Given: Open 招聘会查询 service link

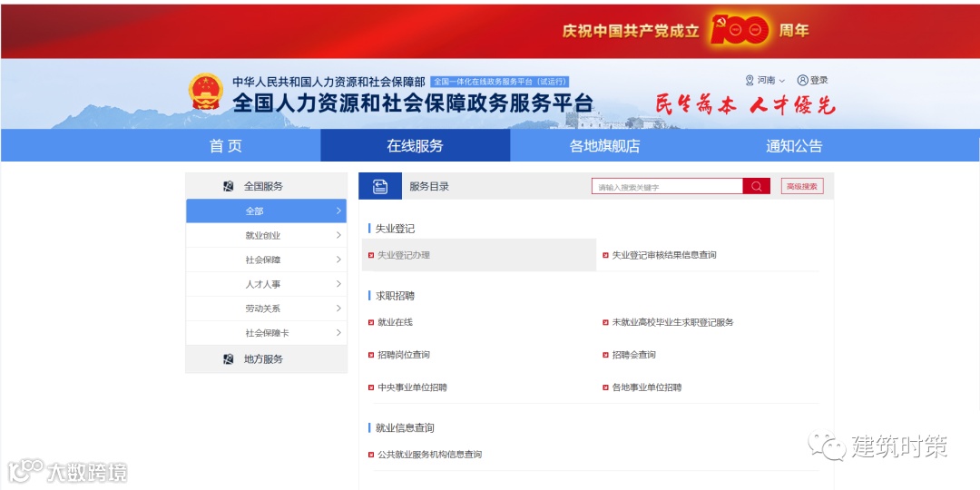Looking at the screenshot, I should pyautogui.click(x=633, y=355).
